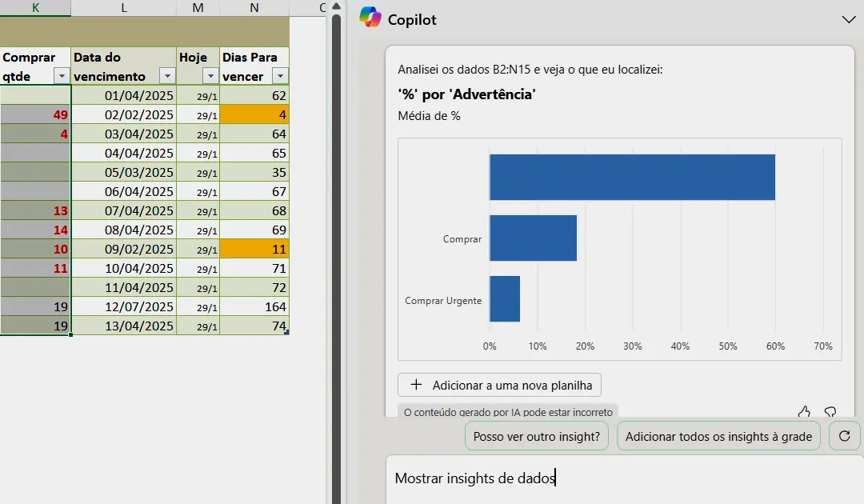Image resolution: width=864 pixels, height=504 pixels.
Task: Click plus icon on Adicionar a uma nova planilha
Action: pyautogui.click(x=416, y=385)
